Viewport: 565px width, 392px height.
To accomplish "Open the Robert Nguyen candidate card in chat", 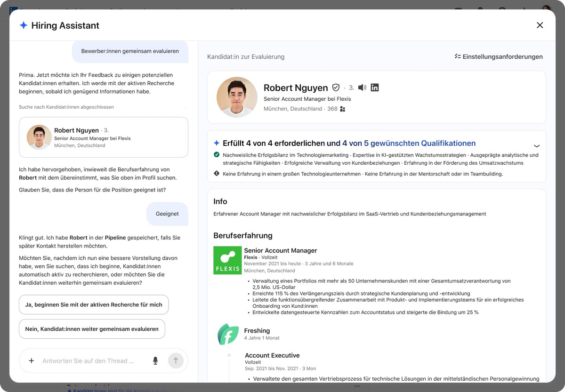I will pos(104,137).
